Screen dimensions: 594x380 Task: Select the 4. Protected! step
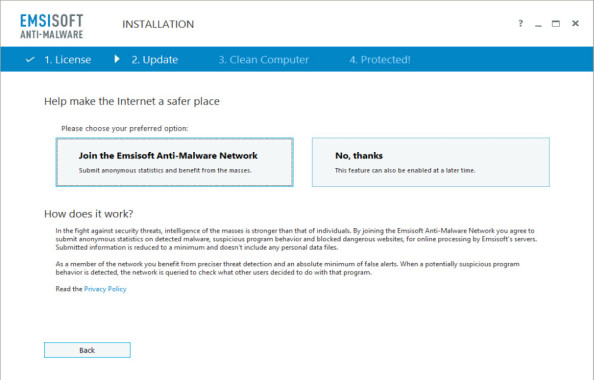[380, 59]
